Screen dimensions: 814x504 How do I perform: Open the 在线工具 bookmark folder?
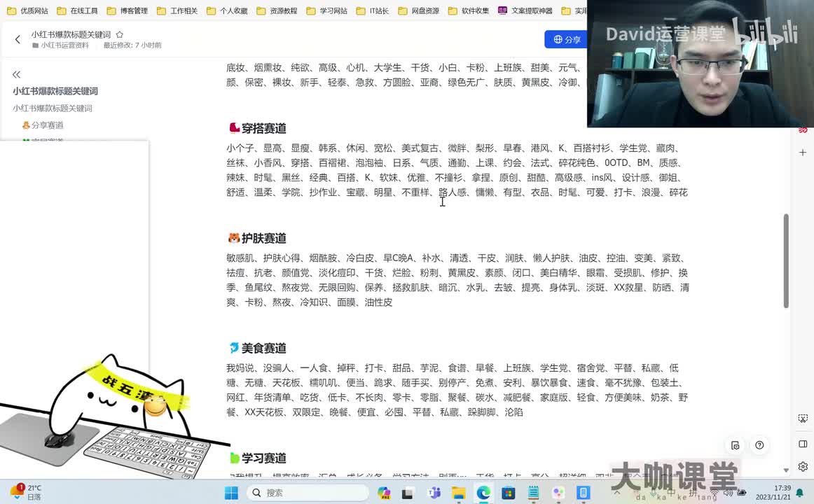(78, 10)
